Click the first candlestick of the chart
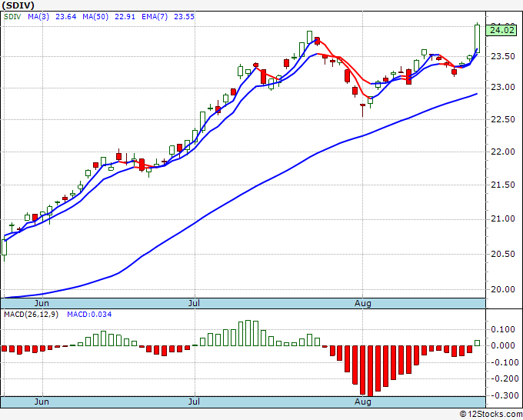The height and width of the screenshot is (420, 523). tap(5, 250)
